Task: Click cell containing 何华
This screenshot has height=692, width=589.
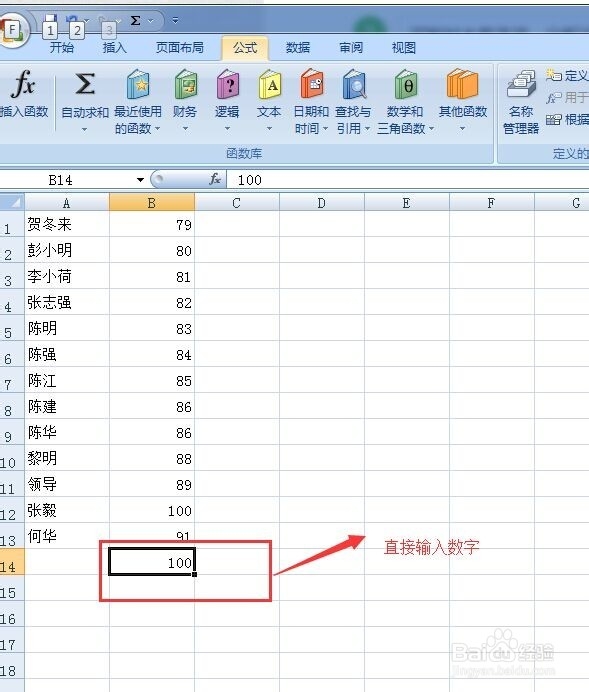Action: tap(67, 536)
